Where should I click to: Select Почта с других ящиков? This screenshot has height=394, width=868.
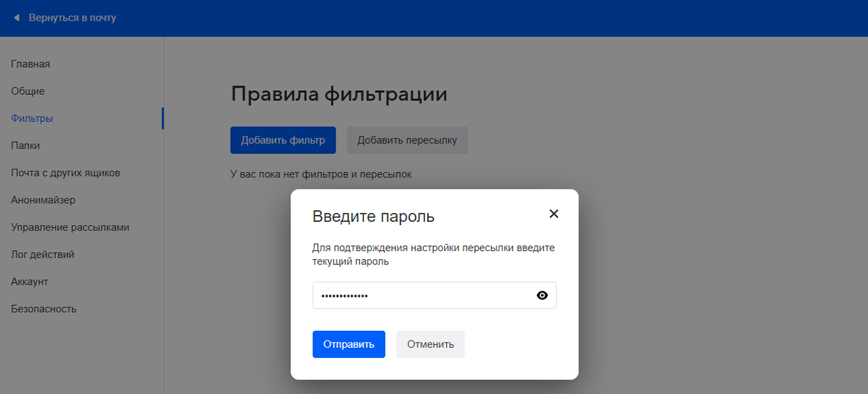click(65, 172)
